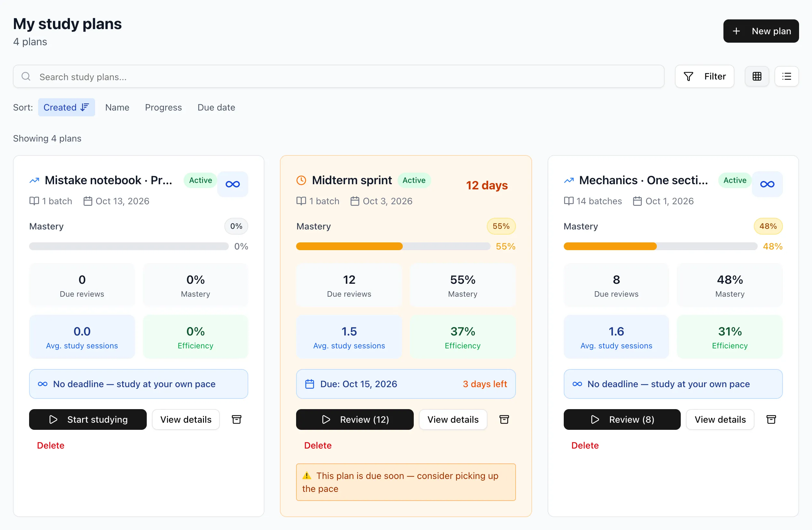
Task: View details of Mistake notebook plan
Action: click(x=186, y=419)
